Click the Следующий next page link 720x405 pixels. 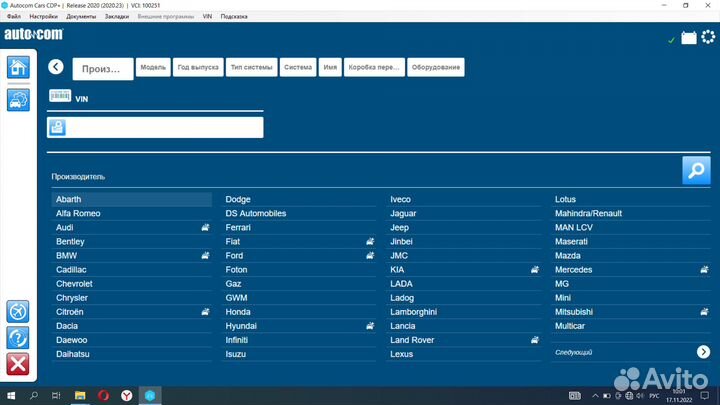(x=574, y=352)
